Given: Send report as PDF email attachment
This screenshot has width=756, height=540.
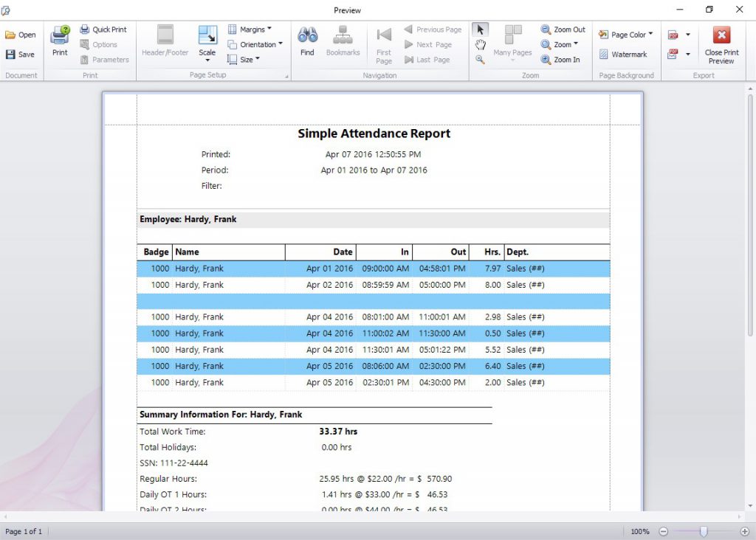Looking at the screenshot, I should coord(674,53).
